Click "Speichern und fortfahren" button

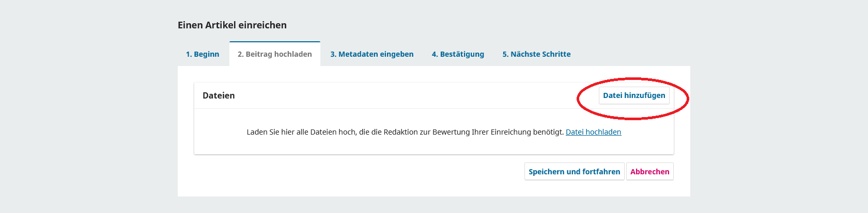tap(574, 172)
